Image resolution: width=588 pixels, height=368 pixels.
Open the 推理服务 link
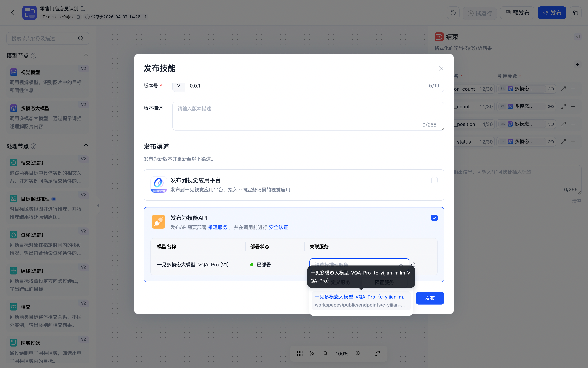[x=218, y=227]
